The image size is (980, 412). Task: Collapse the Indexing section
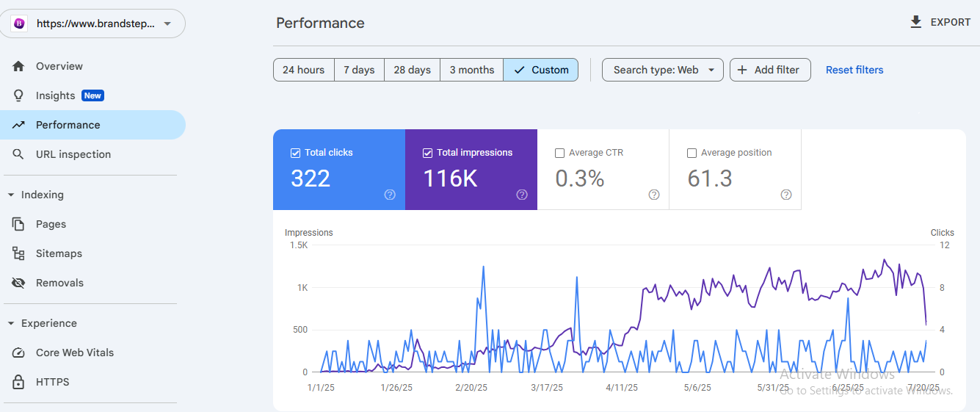(11, 195)
